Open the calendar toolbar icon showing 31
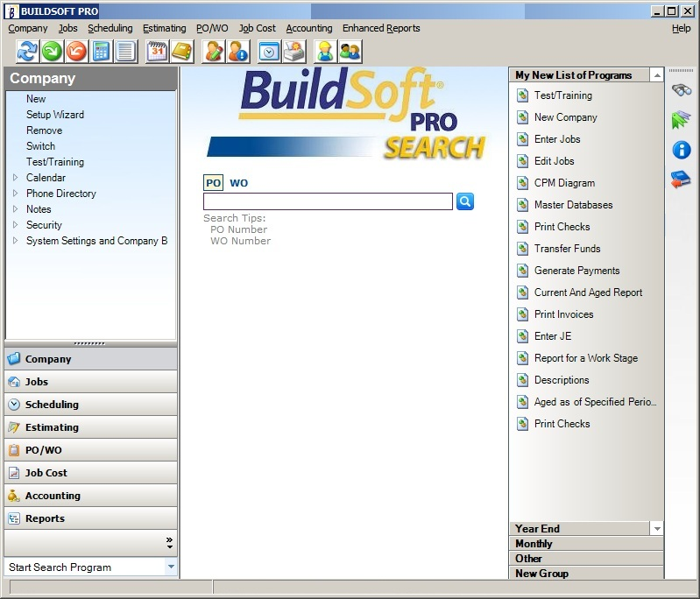The image size is (700, 599). point(157,52)
